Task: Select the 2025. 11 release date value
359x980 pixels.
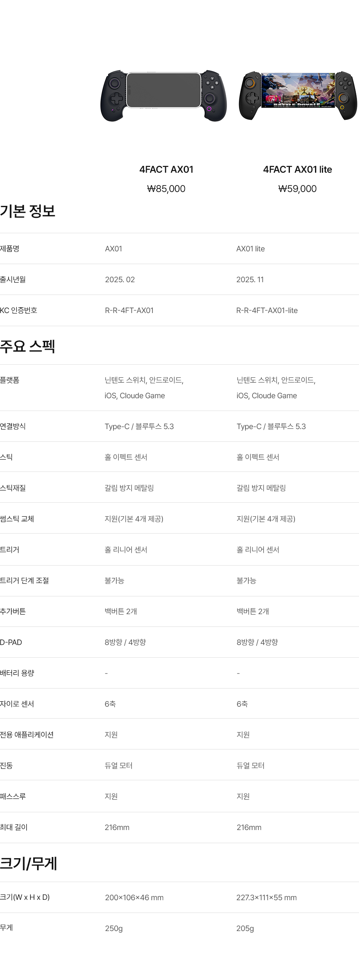Action: pyautogui.click(x=250, y=280)
